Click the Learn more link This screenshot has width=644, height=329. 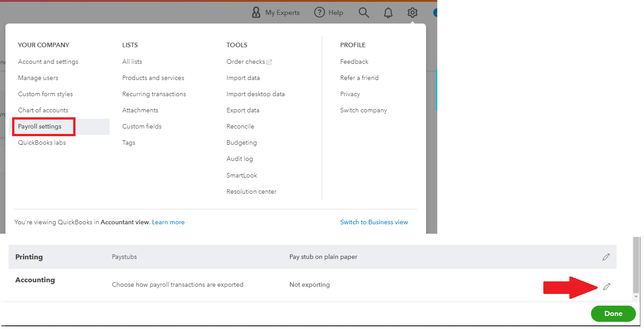(x=168, y=222)
